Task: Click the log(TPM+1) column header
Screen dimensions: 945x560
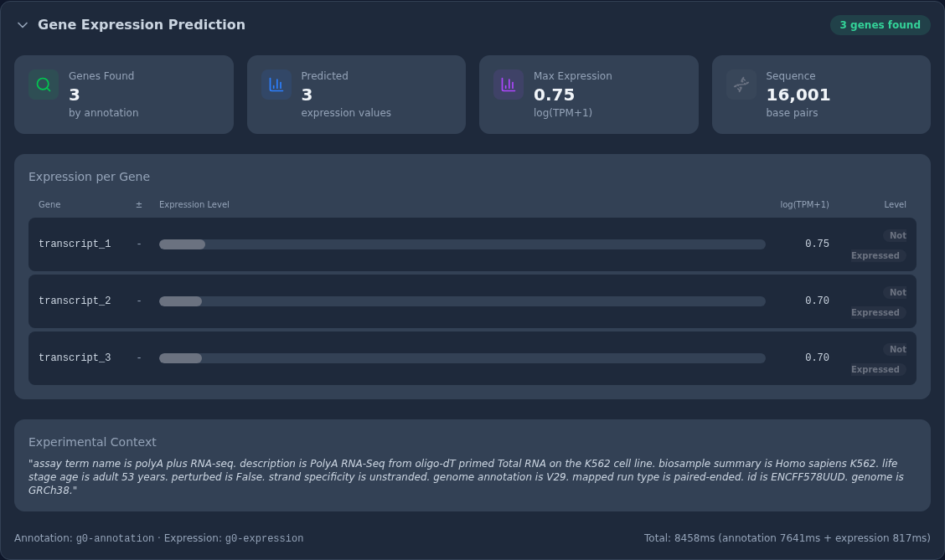Action: pos(804,205)
